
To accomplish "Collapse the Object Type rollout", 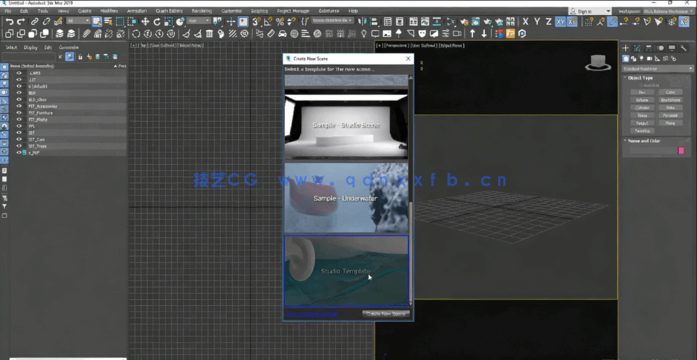I will pos(641,78).
